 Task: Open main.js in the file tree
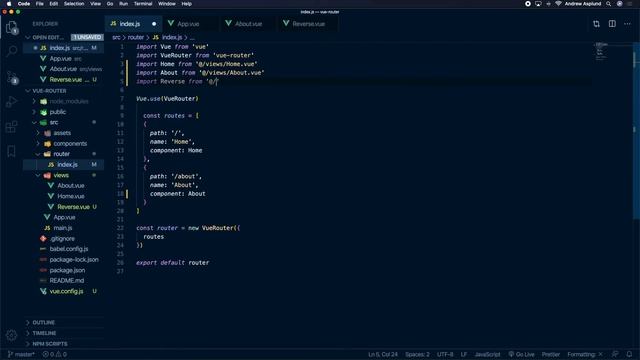click(x=64, y=228)
